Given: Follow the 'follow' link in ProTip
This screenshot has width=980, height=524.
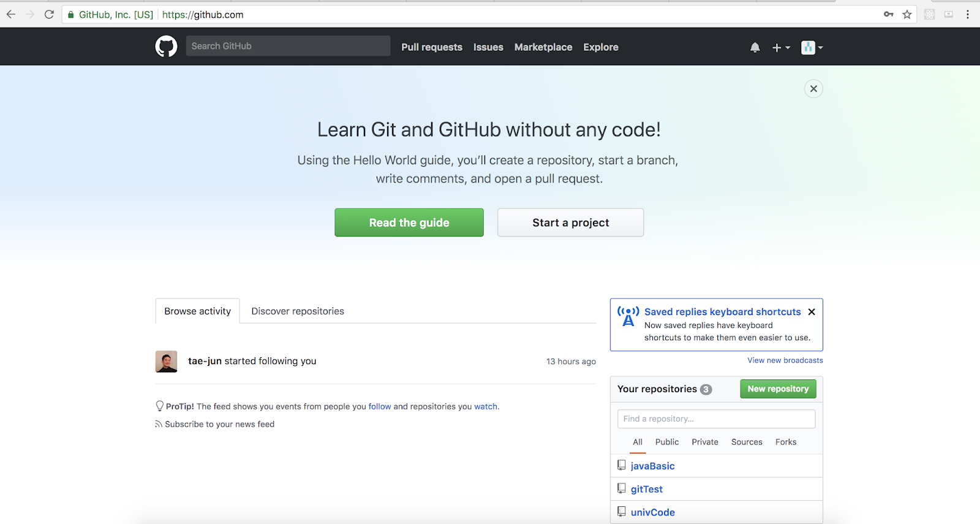Looking at the screenshot, I should [x=380, y=406].
